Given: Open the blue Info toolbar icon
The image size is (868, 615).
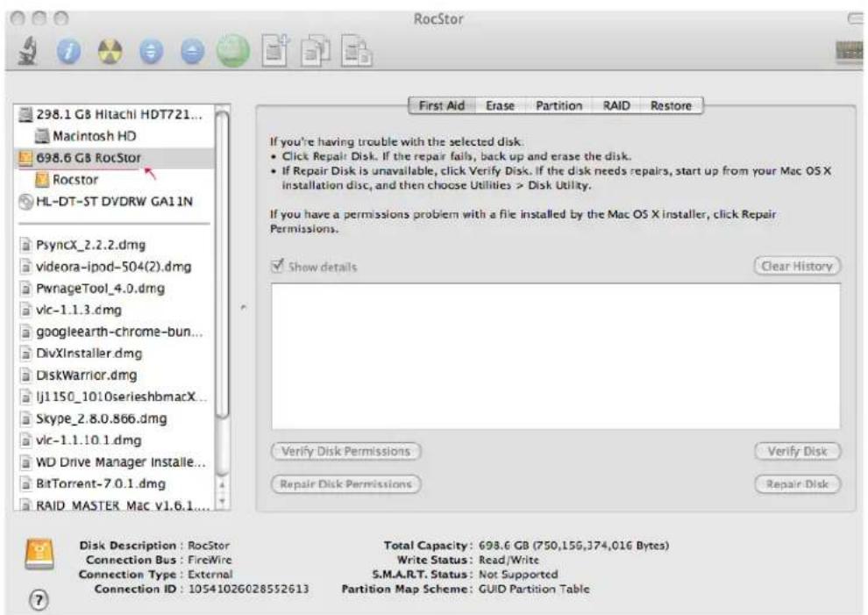Looking at the screenshot, I should (x=68, y=52).
